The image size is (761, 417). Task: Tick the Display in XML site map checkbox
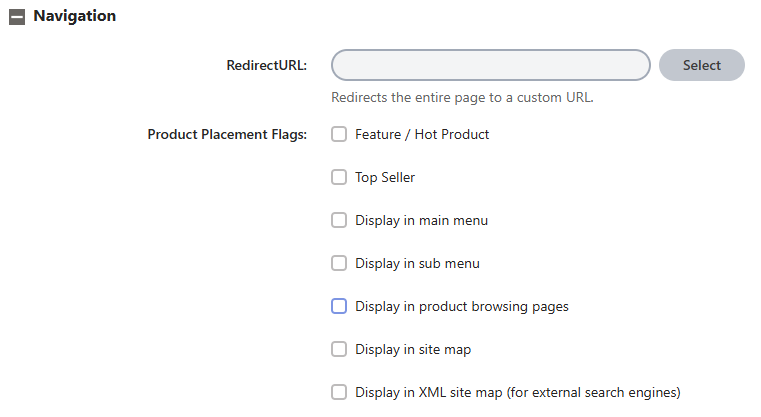click(x=339, y=392)
